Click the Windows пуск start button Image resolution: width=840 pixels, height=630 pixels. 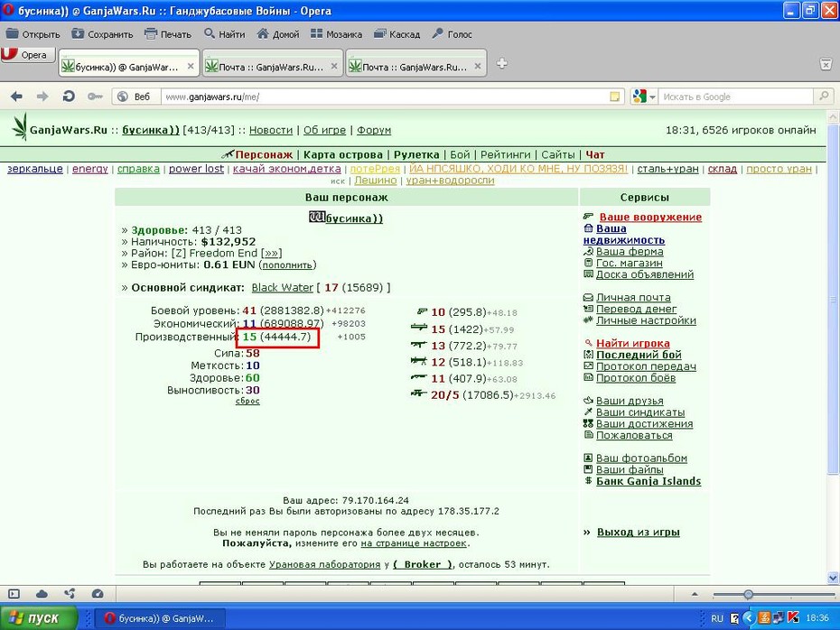[39, 618]
